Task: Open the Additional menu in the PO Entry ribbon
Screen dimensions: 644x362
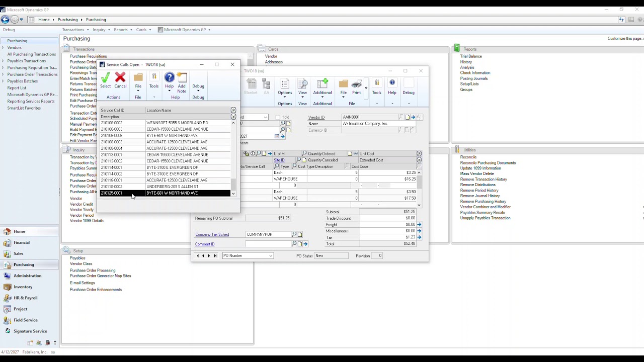Action: click(323, 87)
